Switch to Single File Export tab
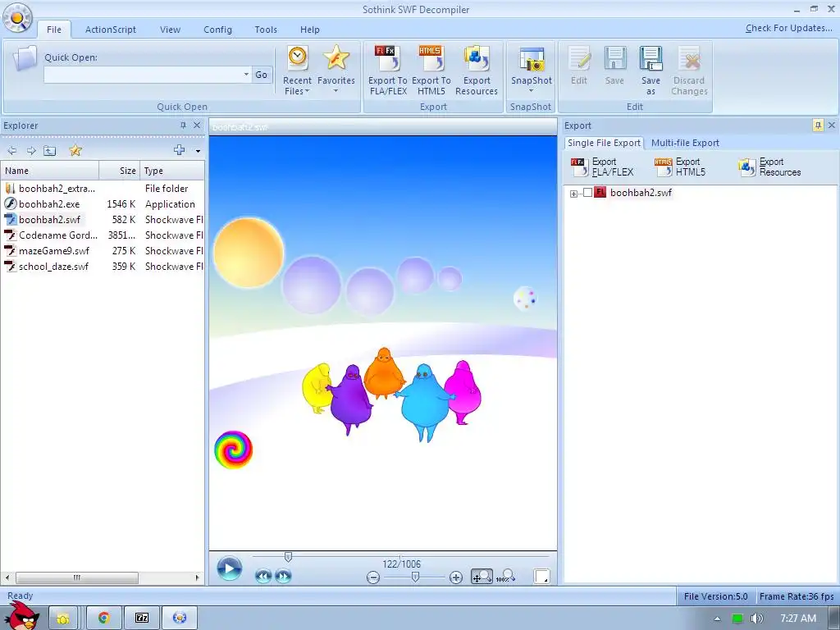Screen dimensions: 840x630 pos(604,143)
